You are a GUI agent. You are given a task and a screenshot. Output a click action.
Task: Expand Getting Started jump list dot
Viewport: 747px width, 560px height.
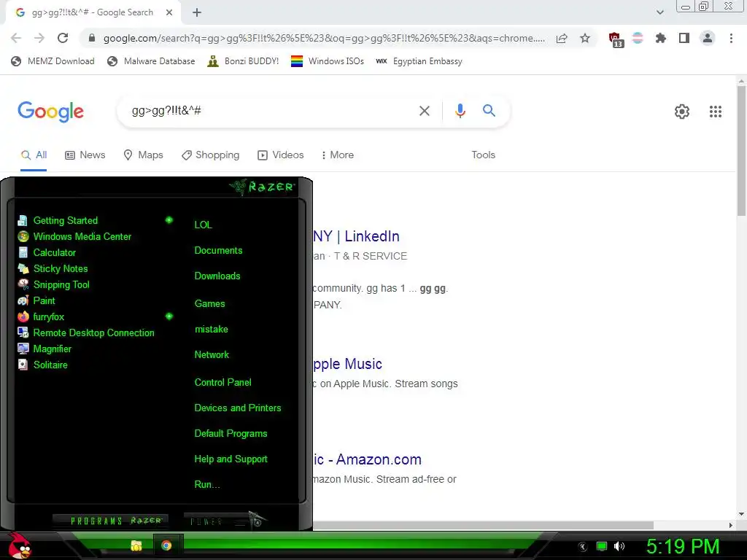tap(169, 220)
